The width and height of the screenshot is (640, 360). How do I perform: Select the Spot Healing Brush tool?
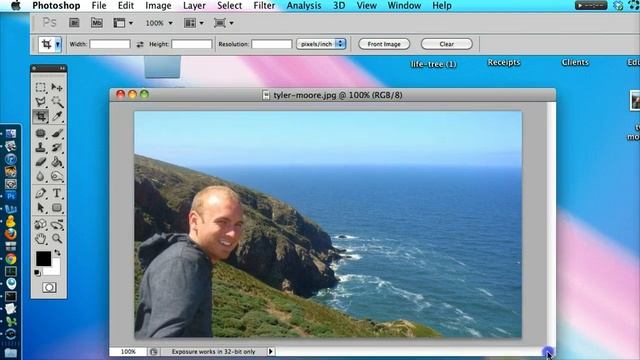[x=40, y=133]
